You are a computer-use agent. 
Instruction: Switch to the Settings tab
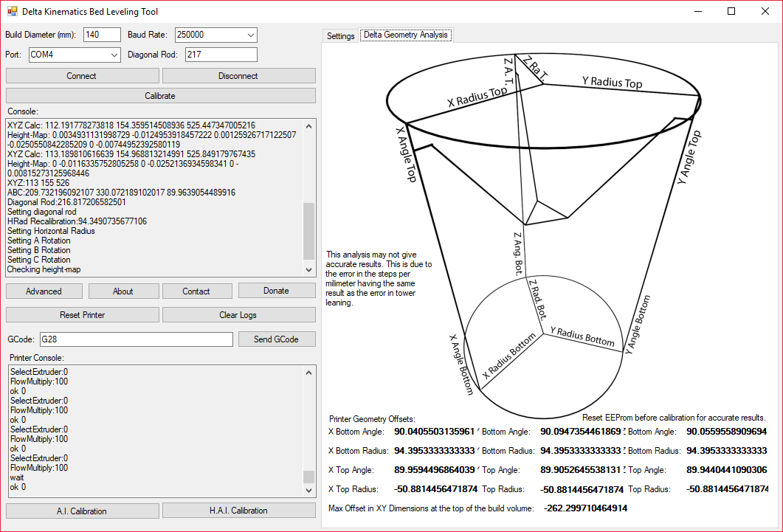pos(340,36)
